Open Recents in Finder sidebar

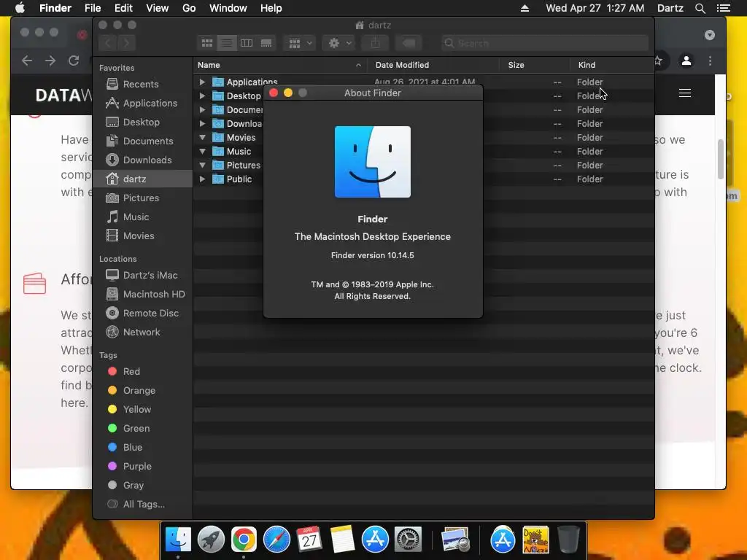pyautogui.click(x=142, y=85)
